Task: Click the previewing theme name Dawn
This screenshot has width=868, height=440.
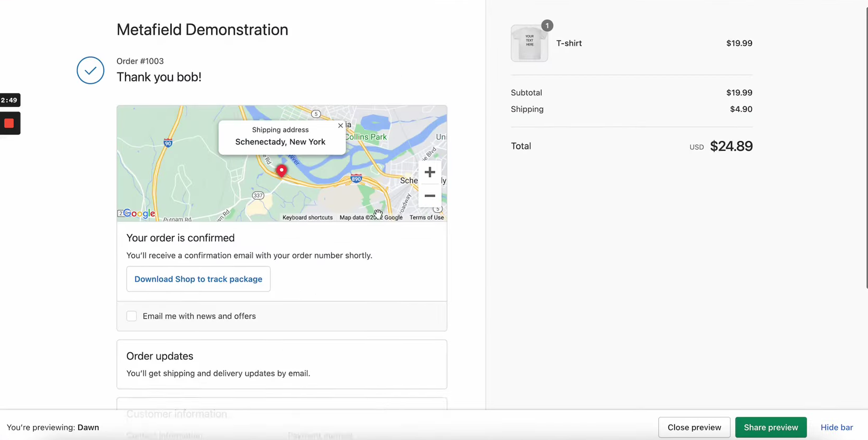Action: click(x=88, y=427)
